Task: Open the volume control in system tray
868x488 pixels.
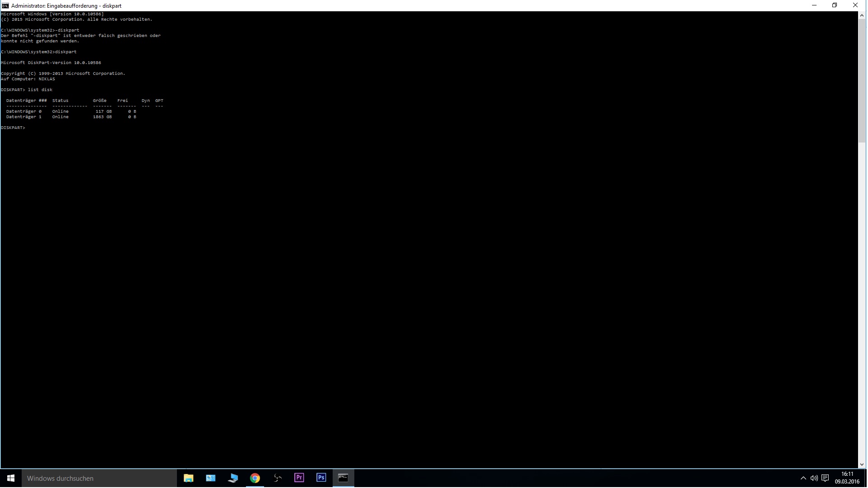Action: (814, 479)
